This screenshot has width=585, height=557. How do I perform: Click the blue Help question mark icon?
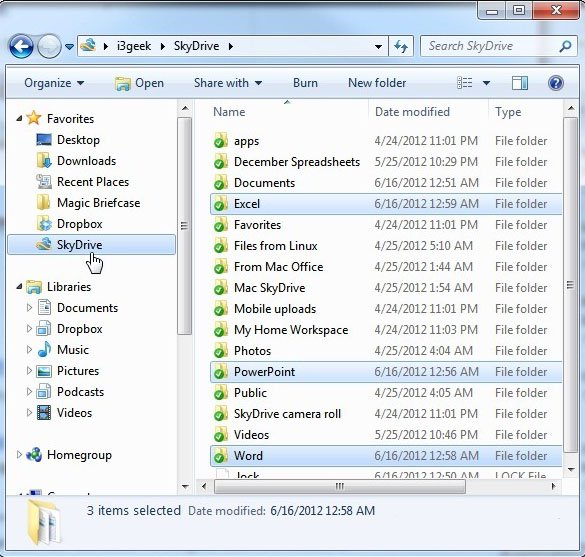click(556, 83)
